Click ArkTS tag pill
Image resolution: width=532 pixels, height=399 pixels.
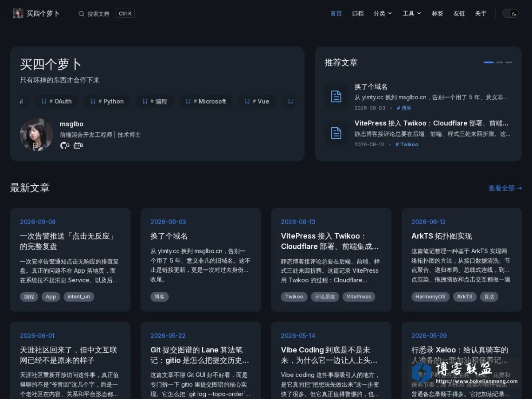[465, 297]
